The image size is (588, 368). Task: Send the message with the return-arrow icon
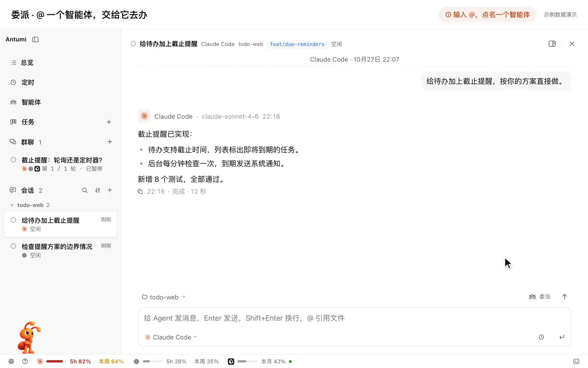coord(561,337)
